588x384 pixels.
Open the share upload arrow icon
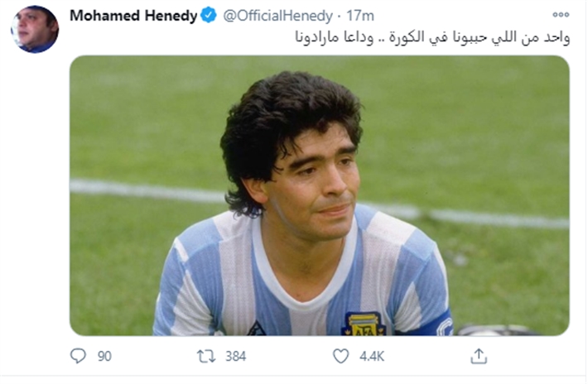479,356
